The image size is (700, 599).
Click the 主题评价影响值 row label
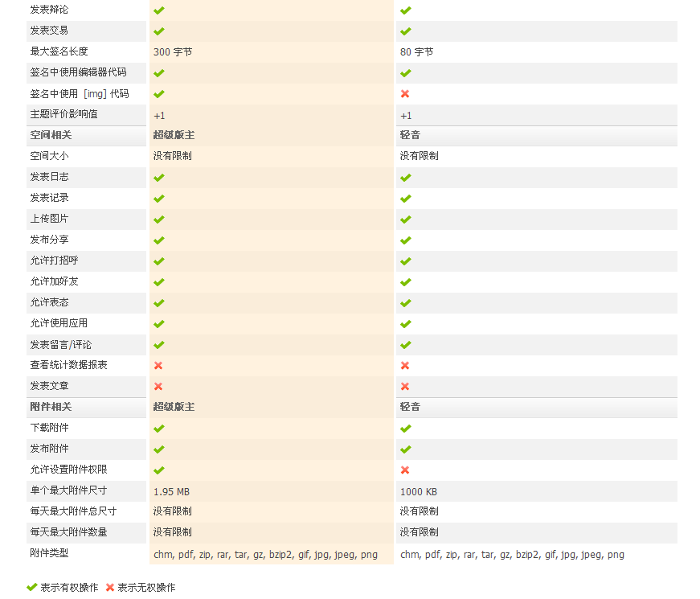(x=63, y=114)
